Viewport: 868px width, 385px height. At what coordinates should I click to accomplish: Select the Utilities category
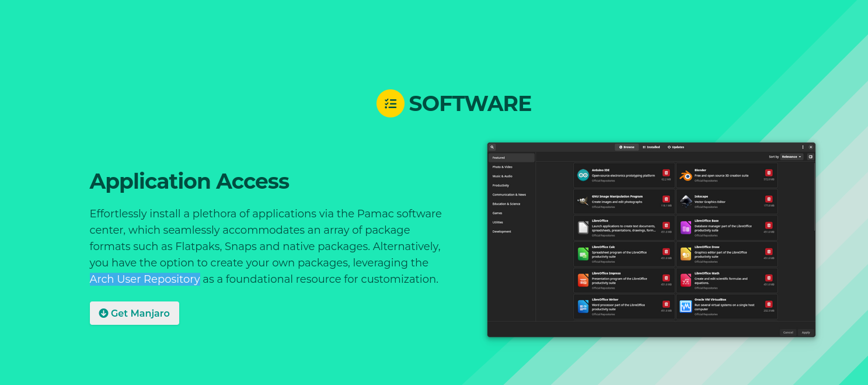[x=511, y=222]
